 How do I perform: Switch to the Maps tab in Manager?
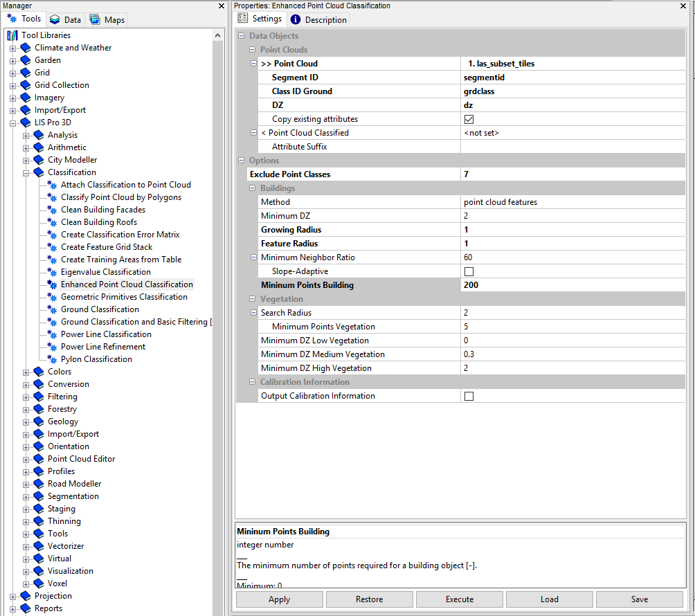pyautogui.click(x=107, y=20)
